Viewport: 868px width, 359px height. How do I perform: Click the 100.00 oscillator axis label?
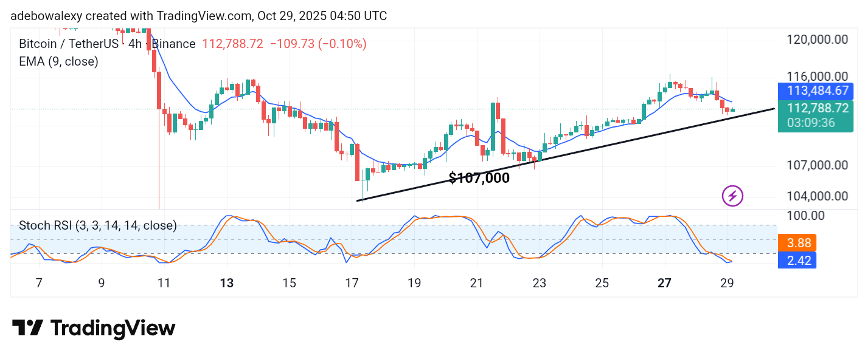coord(805,216)
